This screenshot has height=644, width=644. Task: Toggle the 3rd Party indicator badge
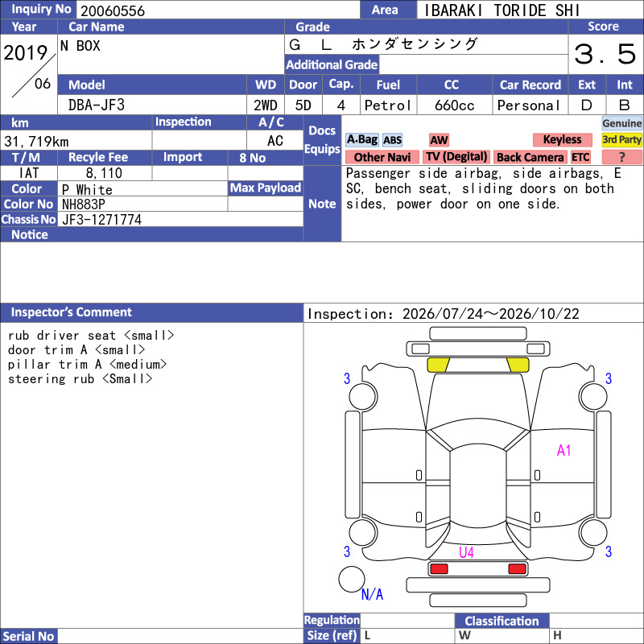621,140
